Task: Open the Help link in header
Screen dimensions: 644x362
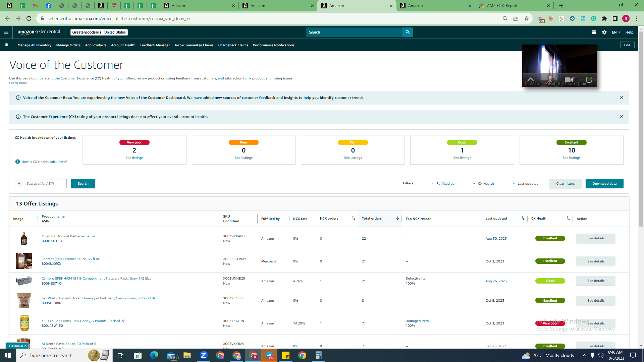Action: [629, 32]
